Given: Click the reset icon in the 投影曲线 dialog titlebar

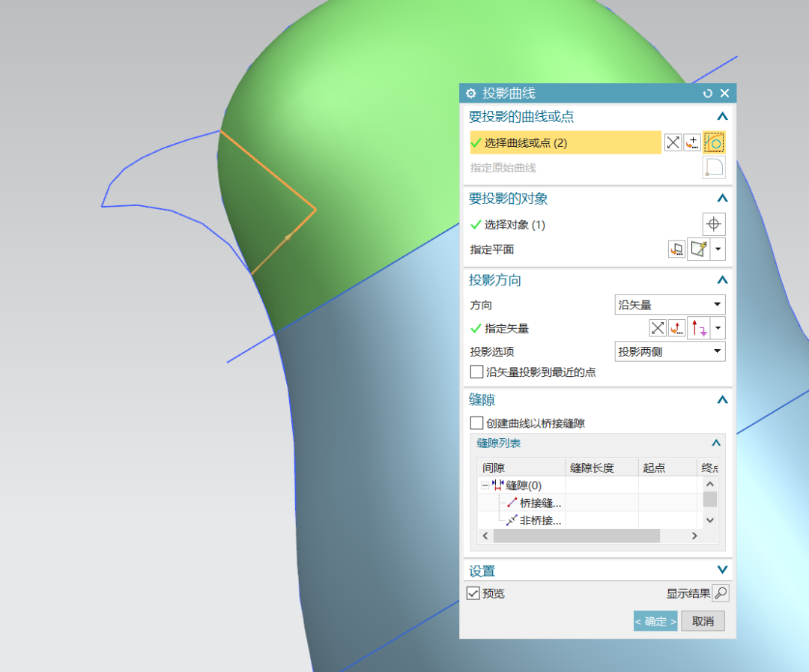Looking at the screenshot, I should pos(707,93).
